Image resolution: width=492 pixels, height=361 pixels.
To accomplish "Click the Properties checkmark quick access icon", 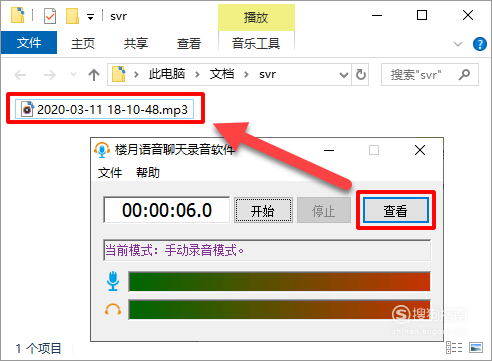I will [x=50, y=16].
